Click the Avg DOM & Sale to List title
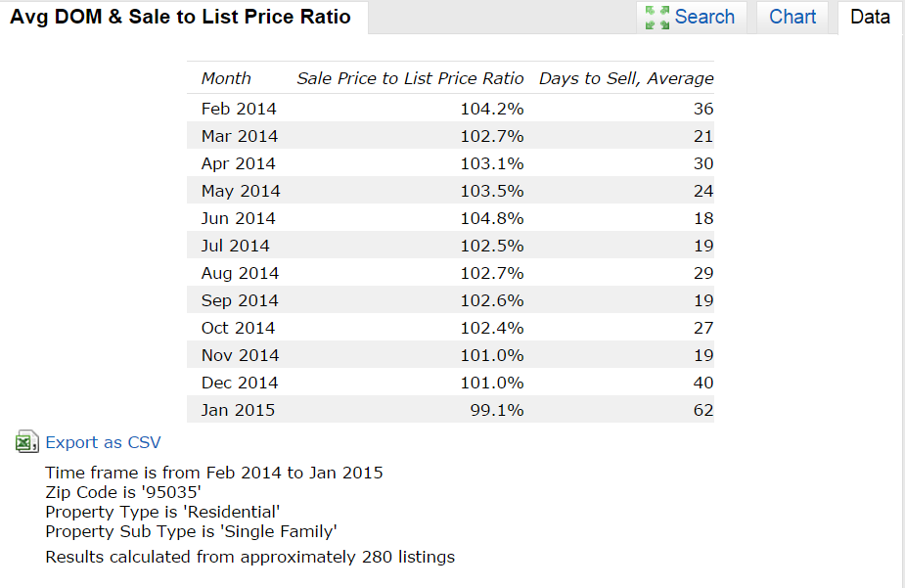 click(x=181, y=17)
